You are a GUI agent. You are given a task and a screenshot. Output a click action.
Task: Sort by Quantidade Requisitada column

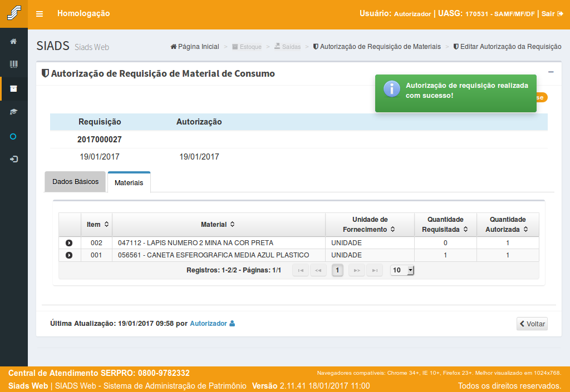pos(445,225)
